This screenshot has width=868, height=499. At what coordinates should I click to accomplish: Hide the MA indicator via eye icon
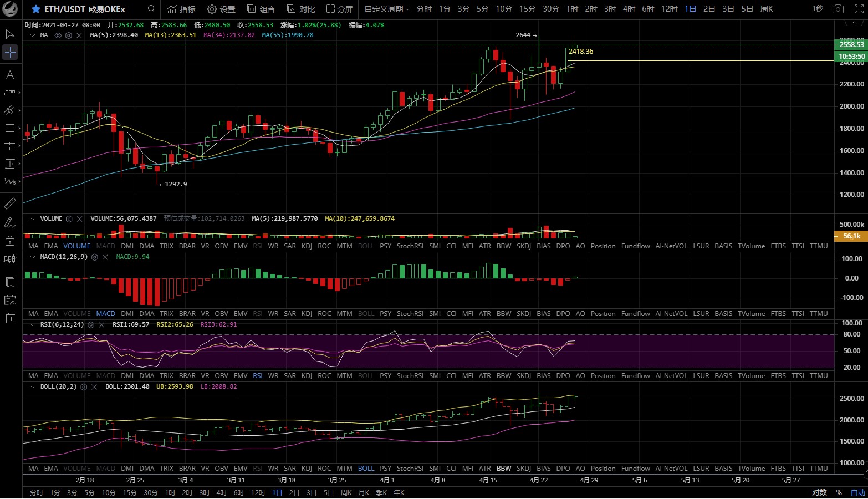click(58, 35)
